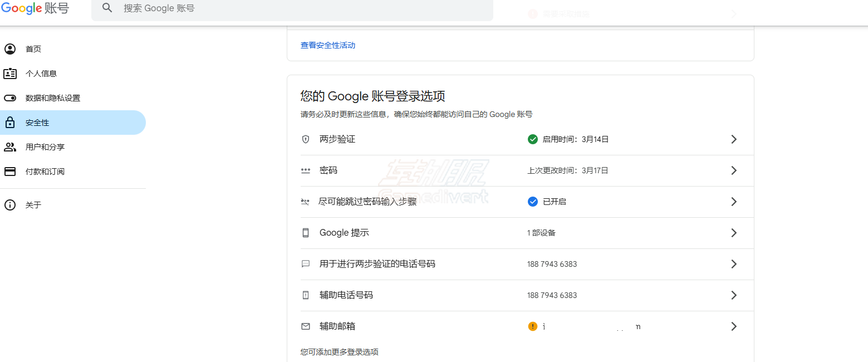Image resolution: width=868 pixels, height=362 pixels.
Task: Open the 查看安全性活动 link
Action: pyautogui.click(x=328, y=45)
